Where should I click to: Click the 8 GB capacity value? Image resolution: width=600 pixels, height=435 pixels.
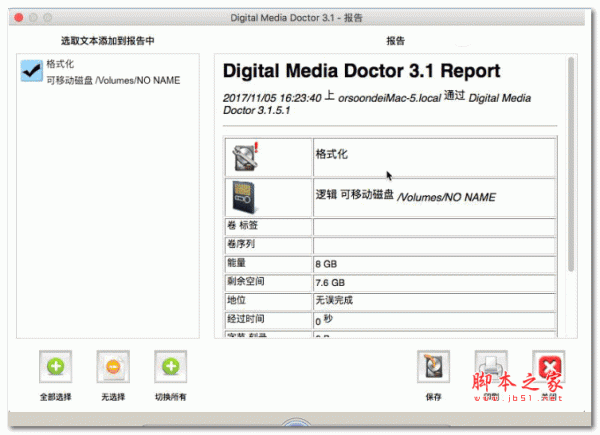326,264
